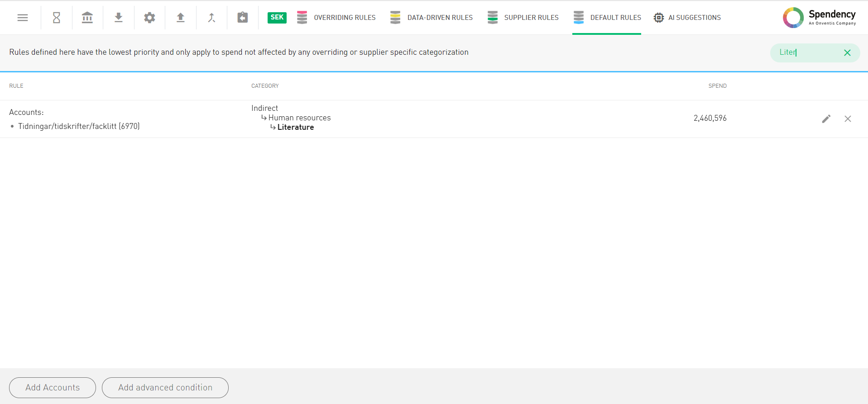
Task: Select the Default Rules tab
Action: 607,18
